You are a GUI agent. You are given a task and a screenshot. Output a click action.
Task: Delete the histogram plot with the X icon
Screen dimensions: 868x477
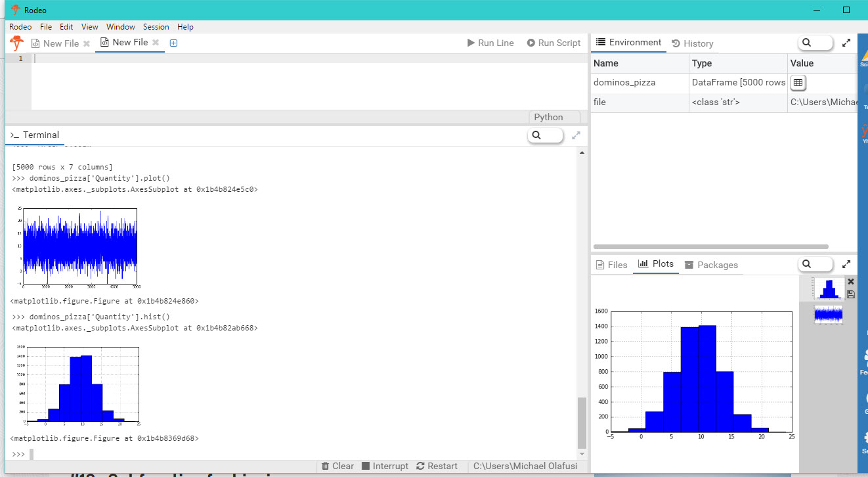tap(851, 281)
